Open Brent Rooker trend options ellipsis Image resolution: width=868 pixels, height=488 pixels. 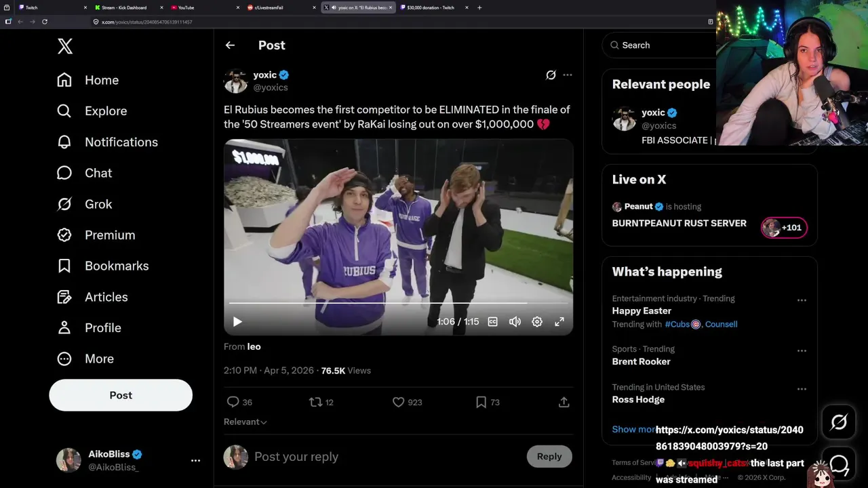(x=802, y=351)
